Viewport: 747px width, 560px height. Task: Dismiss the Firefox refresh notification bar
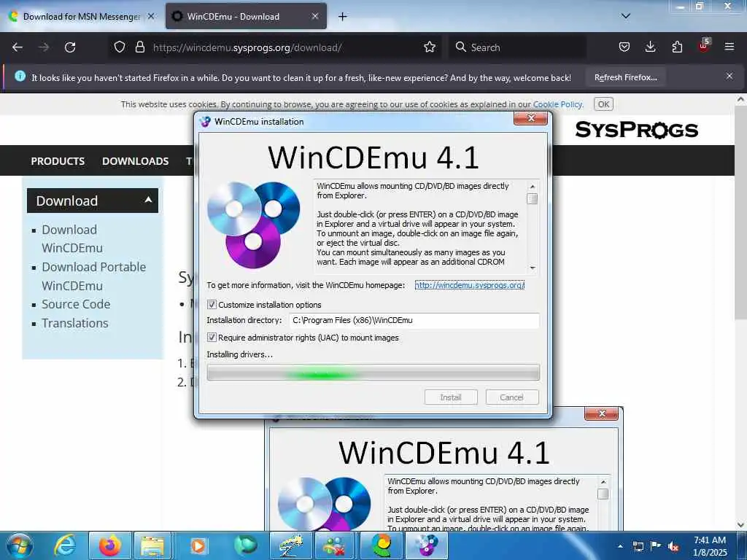[729, 76]
